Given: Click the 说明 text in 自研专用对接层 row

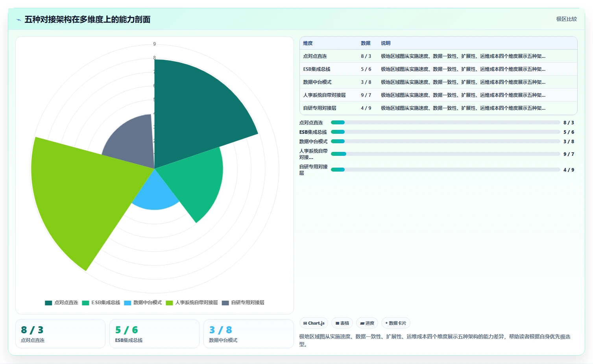Looking at the screenshot, I should (463, 108).
